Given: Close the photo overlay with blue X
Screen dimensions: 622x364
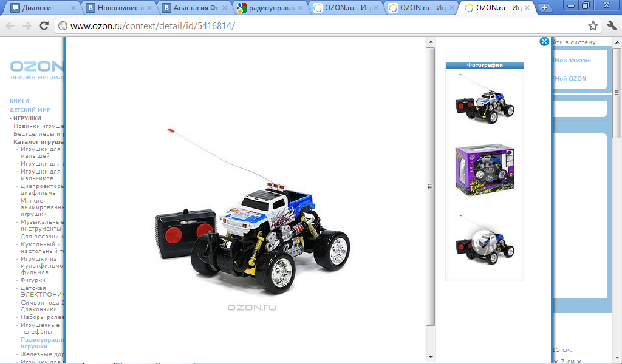Looking at the screenshot, I should pos(544,41).
